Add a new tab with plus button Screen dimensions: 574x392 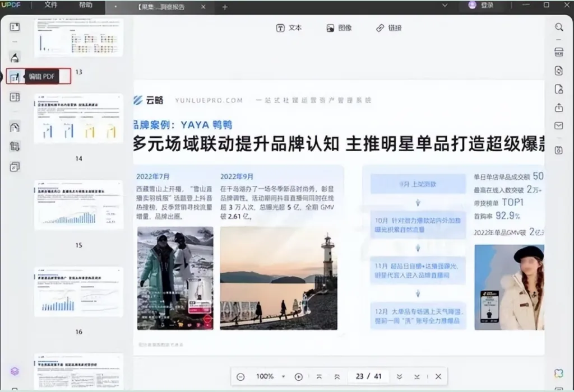(x=225, y=7)
